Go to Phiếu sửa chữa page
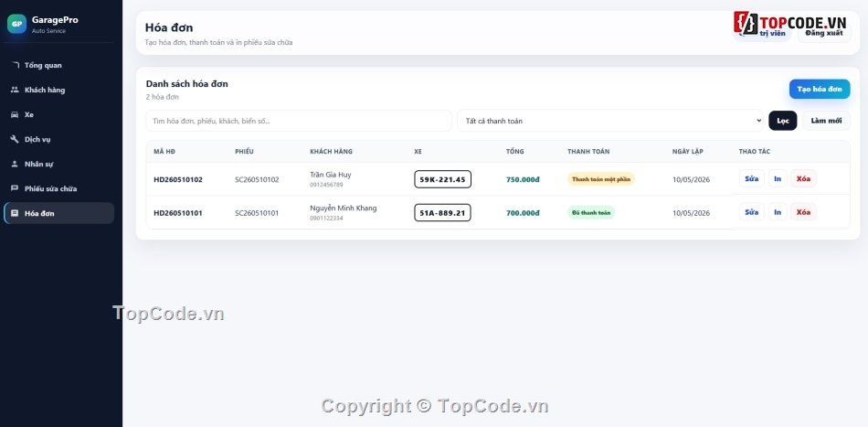This screenshot has width=868, height=427. coord(59,188)
